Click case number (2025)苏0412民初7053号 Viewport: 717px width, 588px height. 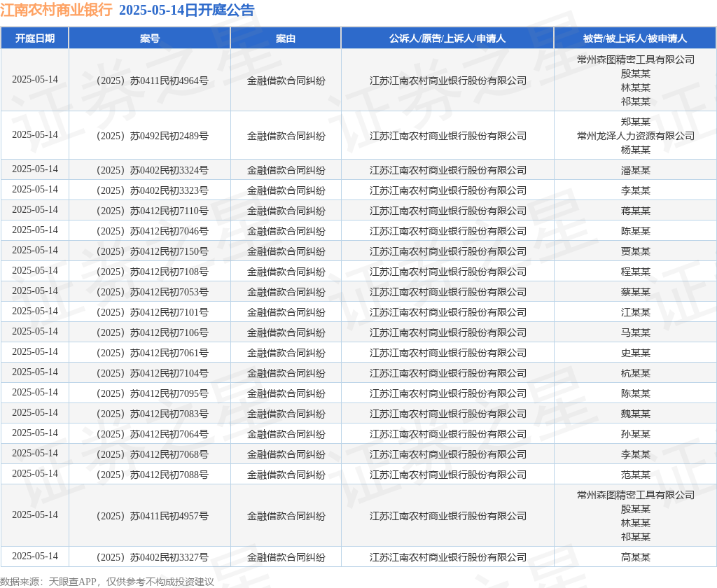(152, 292)
